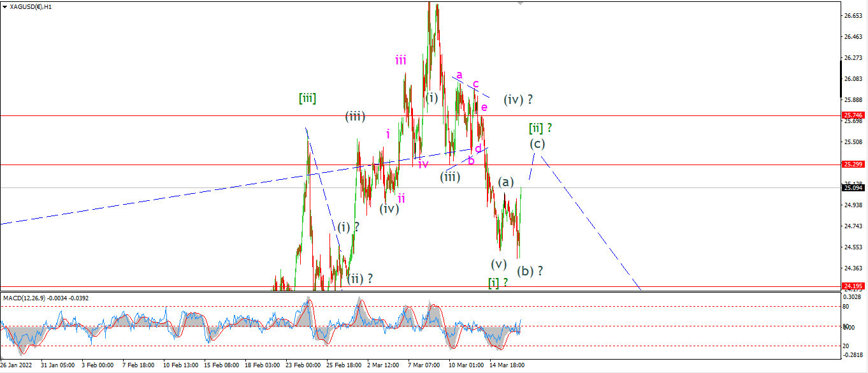This screenshot has height=373, width=868.
Task: Click the 7 Mar 07:00 date on time axis
Action: [424, 366]
